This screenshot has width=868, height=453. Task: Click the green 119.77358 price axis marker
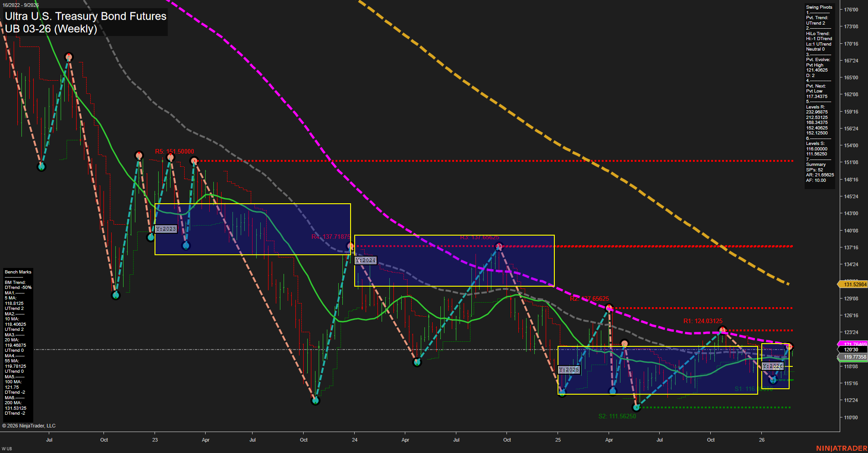853,358
